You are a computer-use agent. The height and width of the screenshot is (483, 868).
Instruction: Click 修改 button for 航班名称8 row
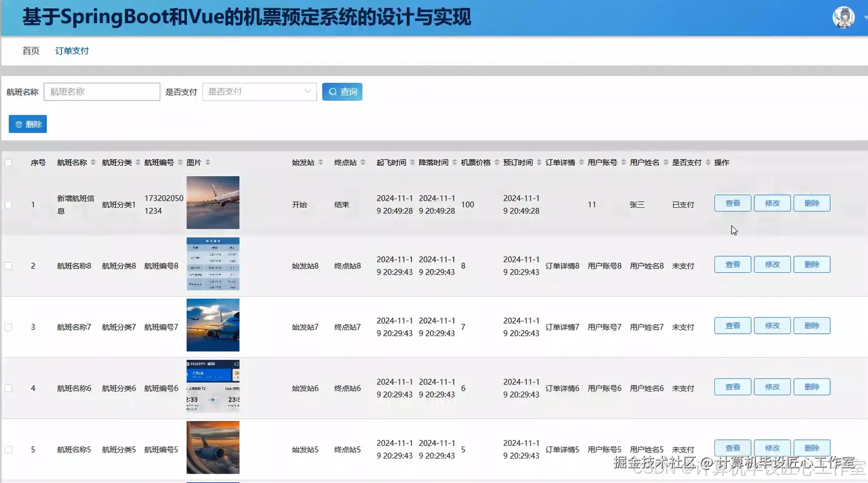click(x=772, y=265)
